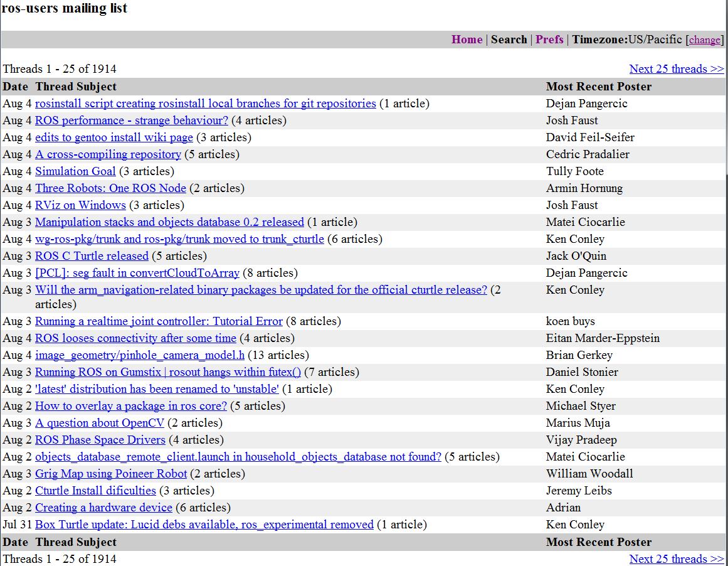This screenshot has width=728, height=566.
Task: Open 'Cturtle Install dificulties' thread
Action: pos(95,491)
